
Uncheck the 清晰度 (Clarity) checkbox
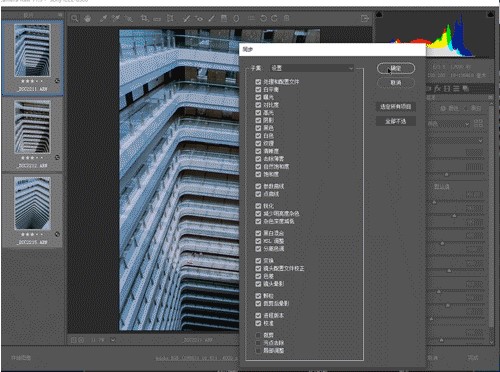coord(258,151)
